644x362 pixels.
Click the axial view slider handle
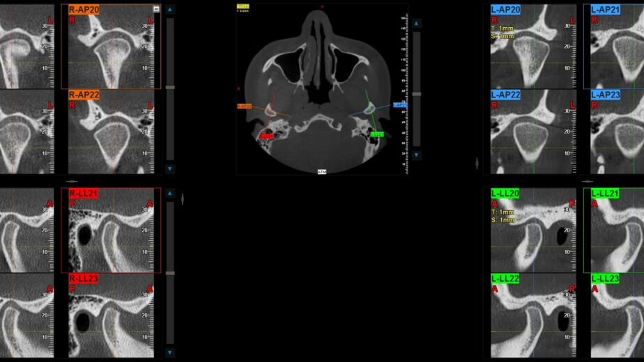[417, 93]
